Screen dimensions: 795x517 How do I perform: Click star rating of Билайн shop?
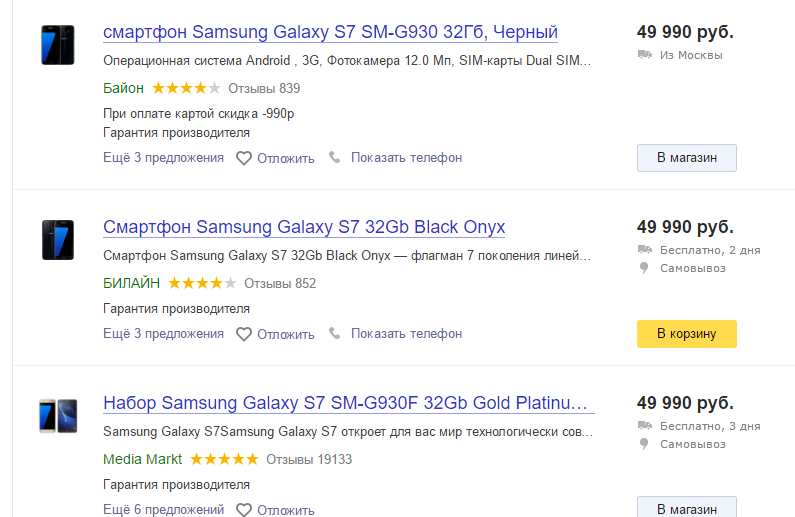tap(202, 283)
